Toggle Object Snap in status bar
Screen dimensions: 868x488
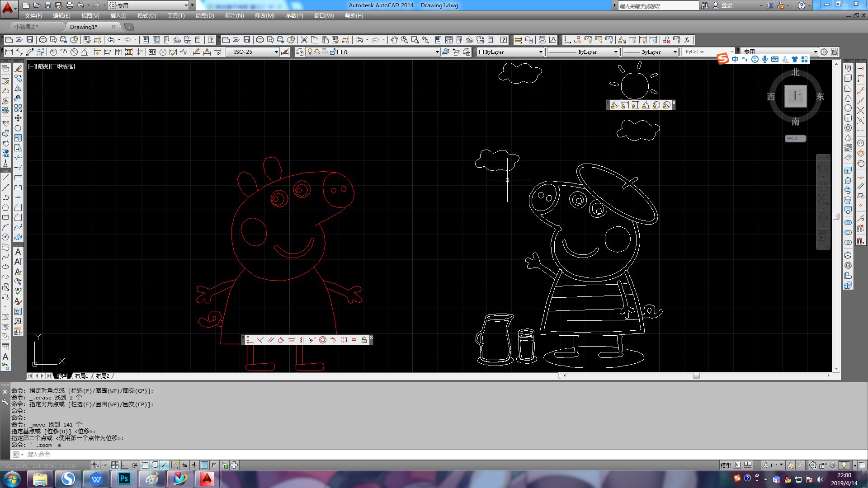coord(145,465)
